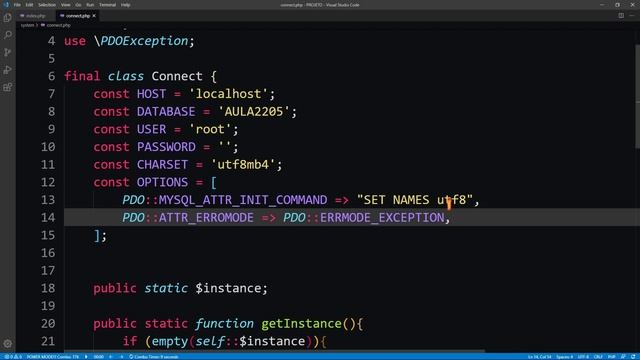Open the Run menu
The height and width of the screenshot is (360, 640).
(90, 5)
